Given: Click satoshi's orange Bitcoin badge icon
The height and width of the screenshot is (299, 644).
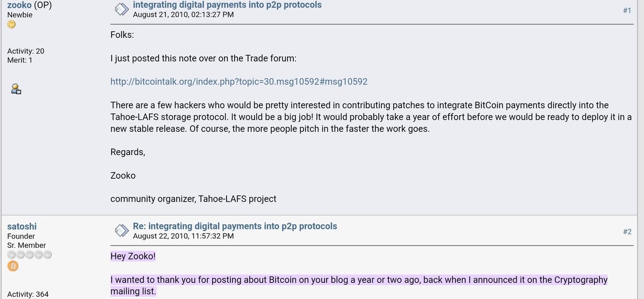Looking at the screenshot, I should [13, 266].
